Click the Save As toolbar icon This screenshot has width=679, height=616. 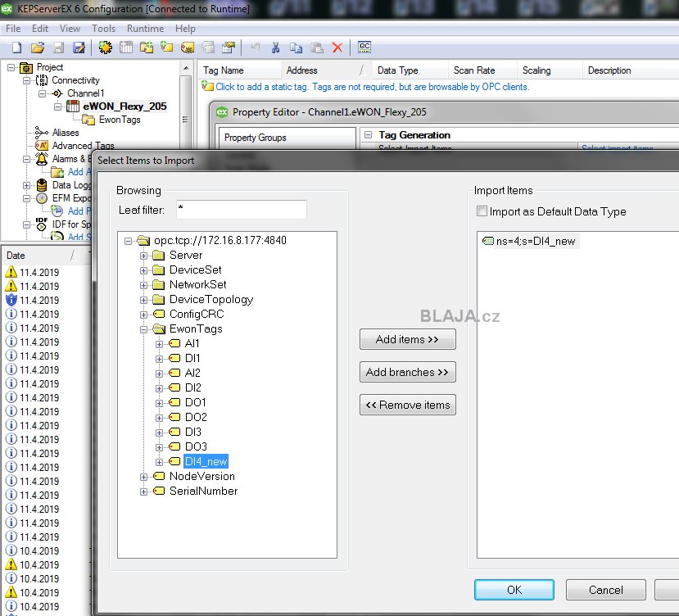79,48
